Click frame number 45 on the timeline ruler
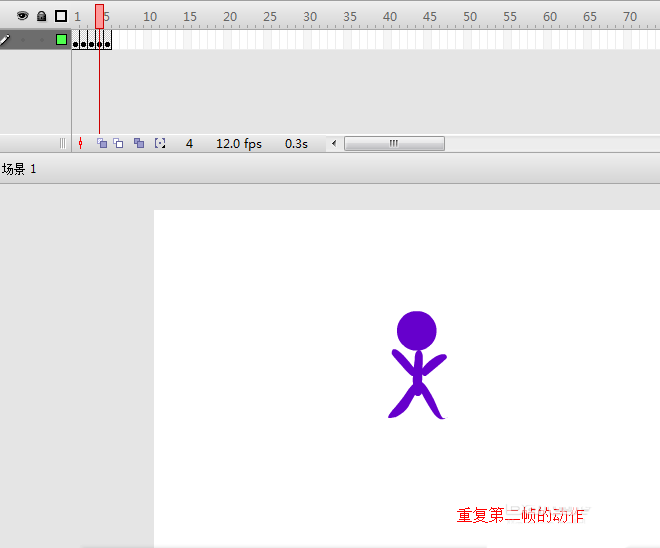The height and width of the screenshot is (548, 660). 430,17
